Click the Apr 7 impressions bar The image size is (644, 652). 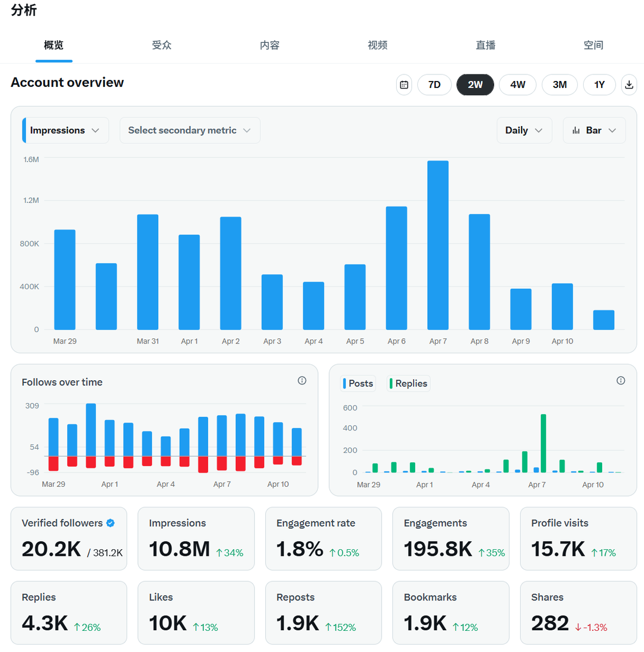coord(438,245)
